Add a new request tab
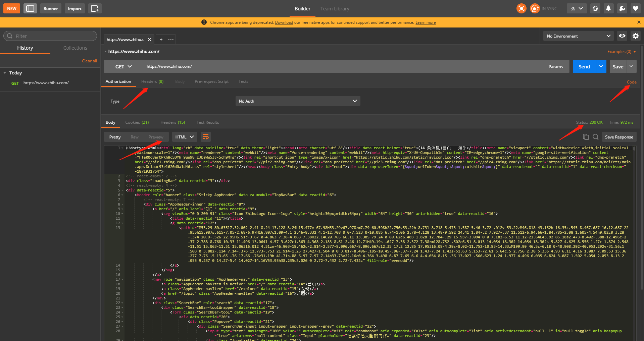644x341 pixels. (161, 39)
